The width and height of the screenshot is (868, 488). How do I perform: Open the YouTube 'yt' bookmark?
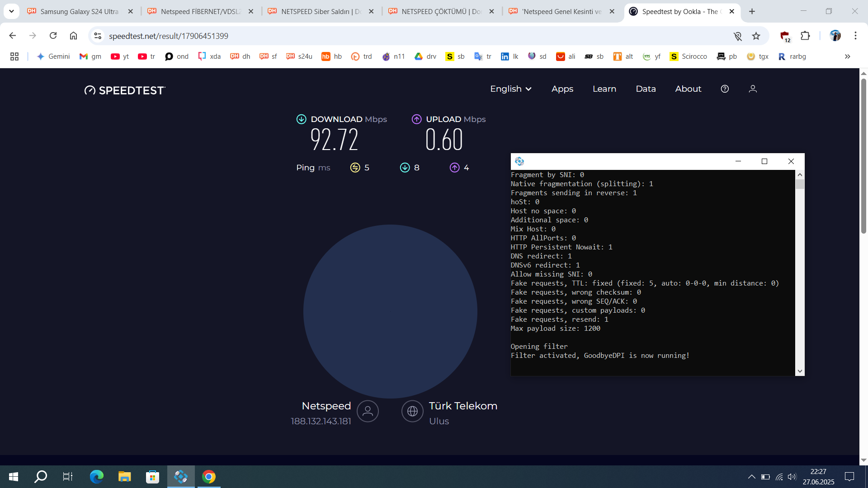120,56
